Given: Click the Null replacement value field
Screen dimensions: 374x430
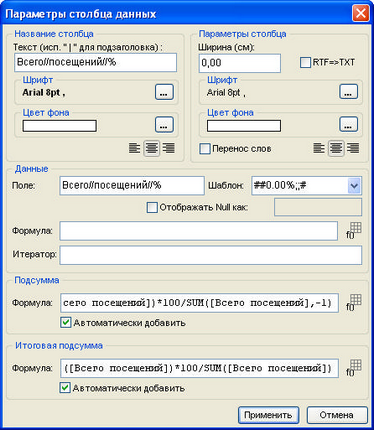Looking at the screenshot, I should pos(318,207).
